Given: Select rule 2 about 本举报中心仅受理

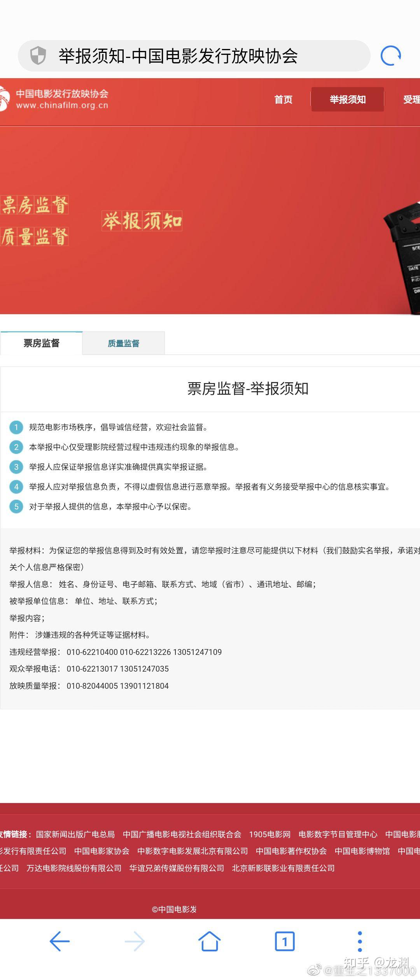Looking at the screenshot, I should tap(134, 447).
